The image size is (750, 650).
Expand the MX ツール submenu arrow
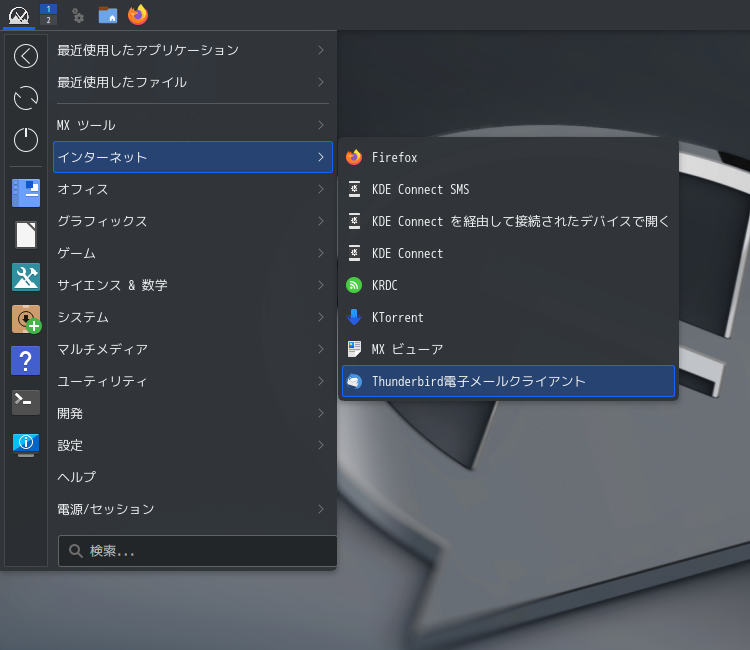[x=321, y=125]
